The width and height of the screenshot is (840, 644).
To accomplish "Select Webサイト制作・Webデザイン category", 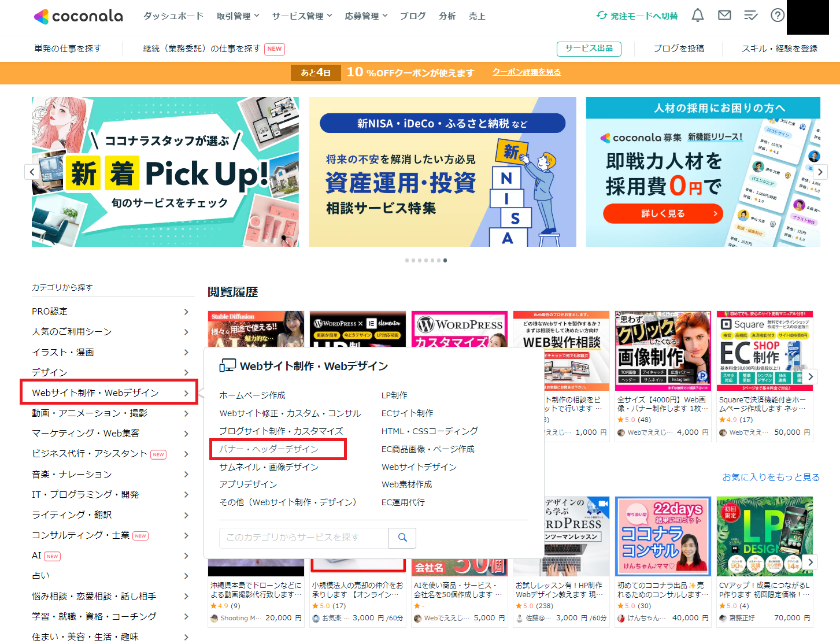I will click(109, 393).
